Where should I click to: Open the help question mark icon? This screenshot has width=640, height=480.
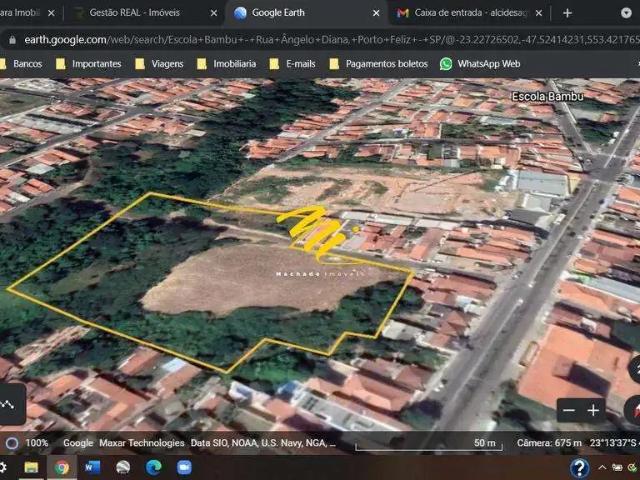[x=580, y=468]
